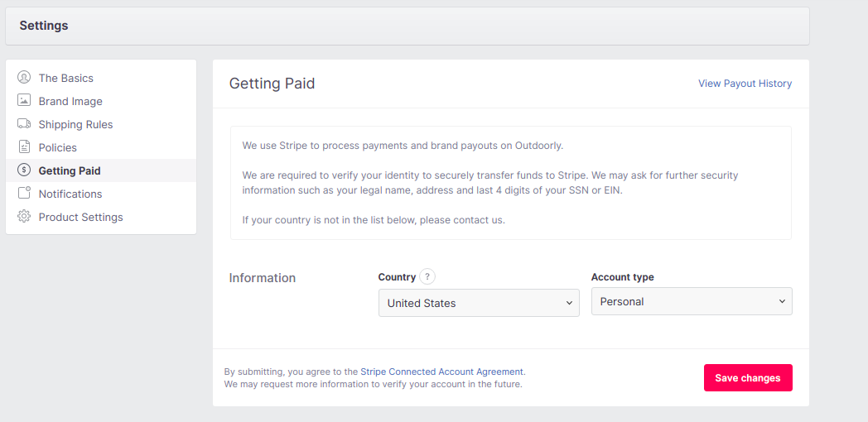Click the Getting Paid label in the sidebar
The height and width of the screenshot is (422, 868).
point(70,170)
